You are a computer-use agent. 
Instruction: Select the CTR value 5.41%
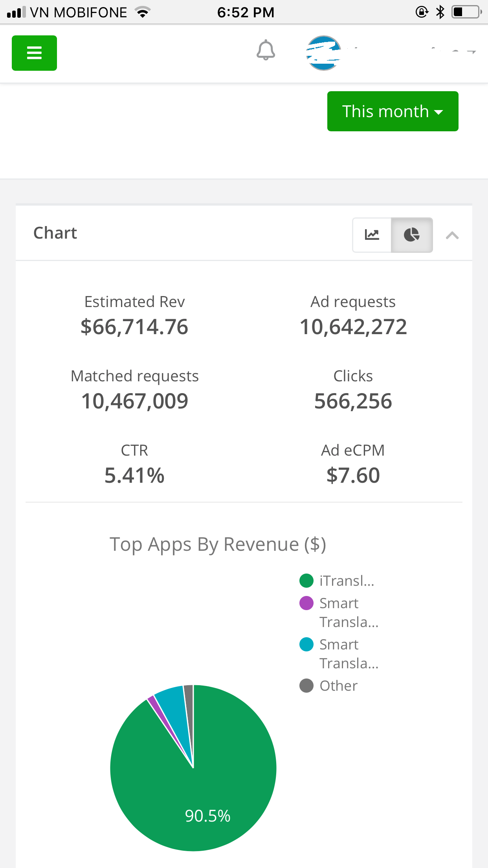click(x=134, y=475)
